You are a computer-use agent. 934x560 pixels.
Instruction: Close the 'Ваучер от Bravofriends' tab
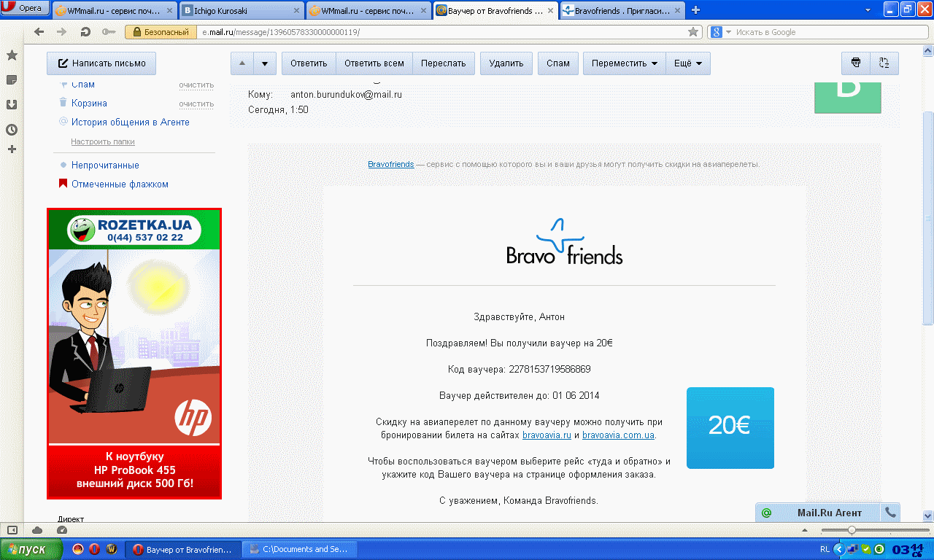[550, 10]
